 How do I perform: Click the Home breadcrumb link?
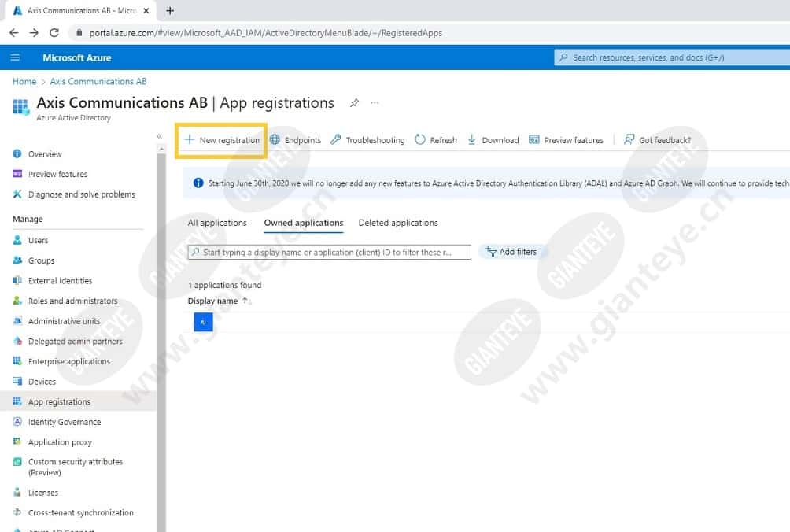(x=24, y=81)
